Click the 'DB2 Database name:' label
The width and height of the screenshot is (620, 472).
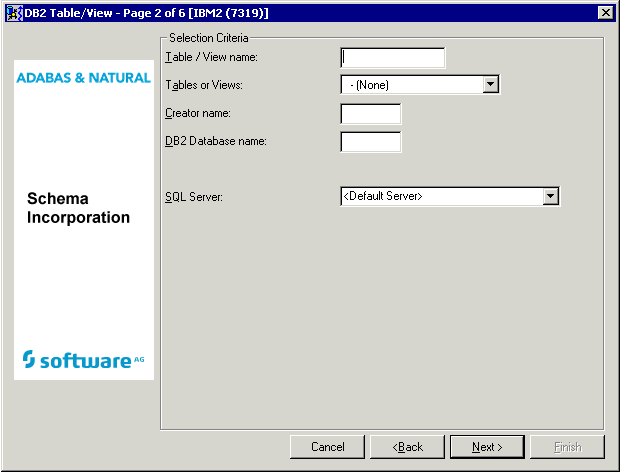coord(215,141)
